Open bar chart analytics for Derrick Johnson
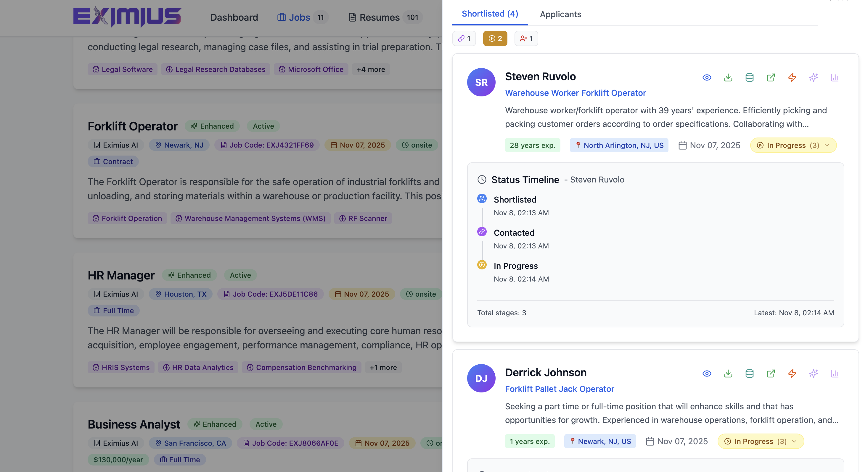Image resolution: width=868 pixels, height=472 pixels. 834,374
